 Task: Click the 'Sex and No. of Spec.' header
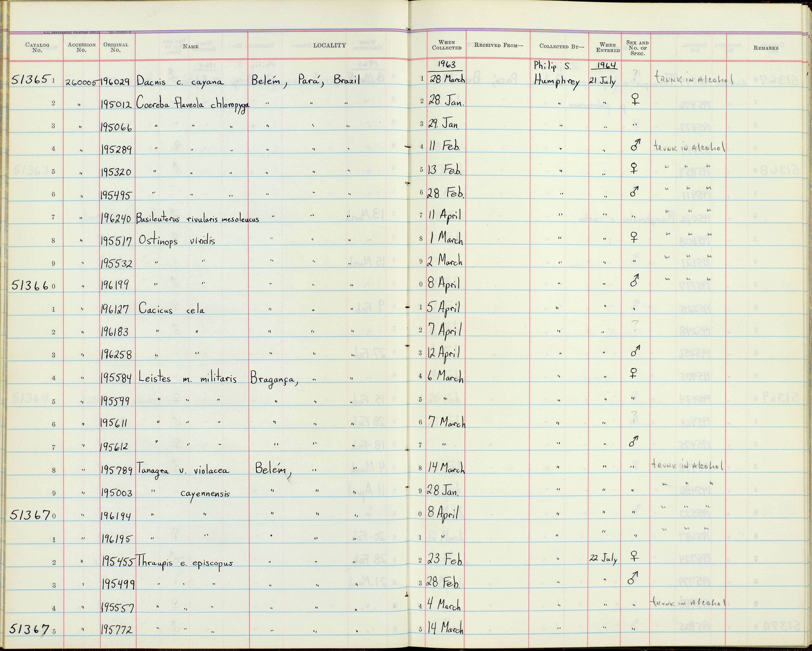pos(637,48)
